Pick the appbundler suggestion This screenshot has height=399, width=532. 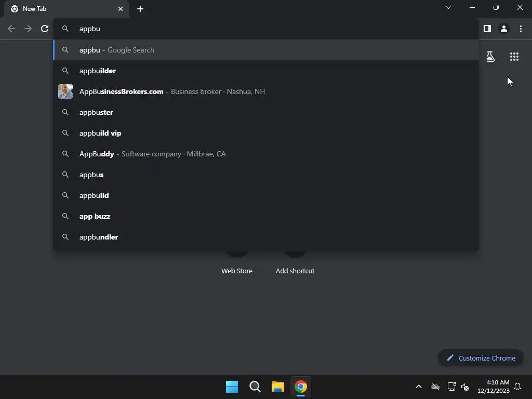(266, 237)
